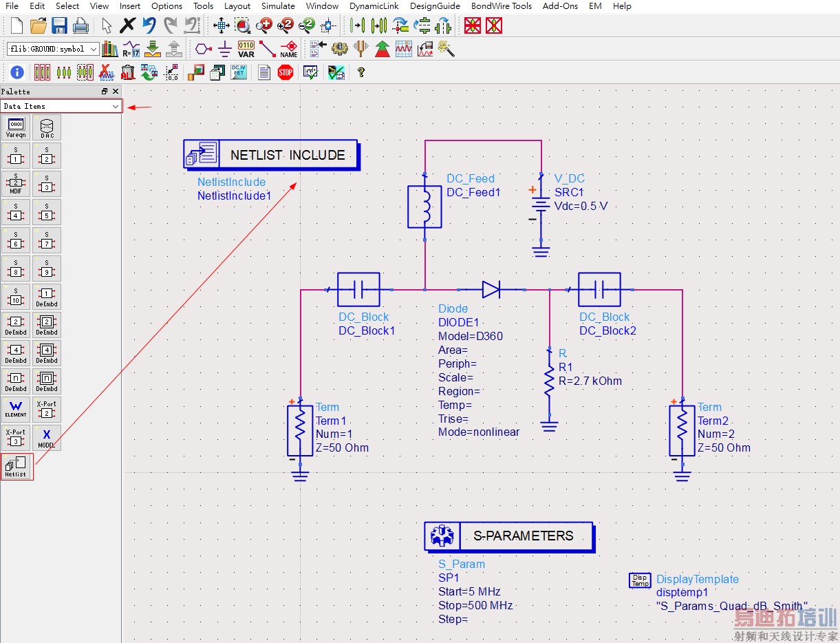
Task: Open the Simulate menu
Action: tap(278, 6)
